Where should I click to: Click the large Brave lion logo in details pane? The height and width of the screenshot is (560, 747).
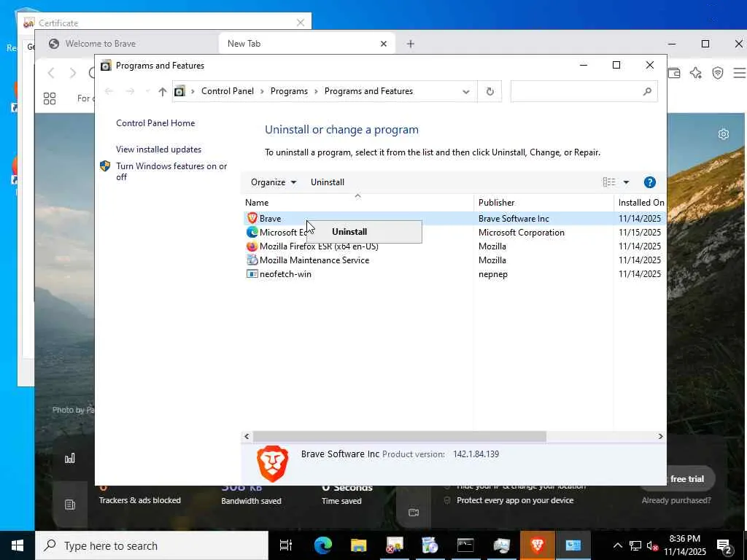(x=273, y=464)
